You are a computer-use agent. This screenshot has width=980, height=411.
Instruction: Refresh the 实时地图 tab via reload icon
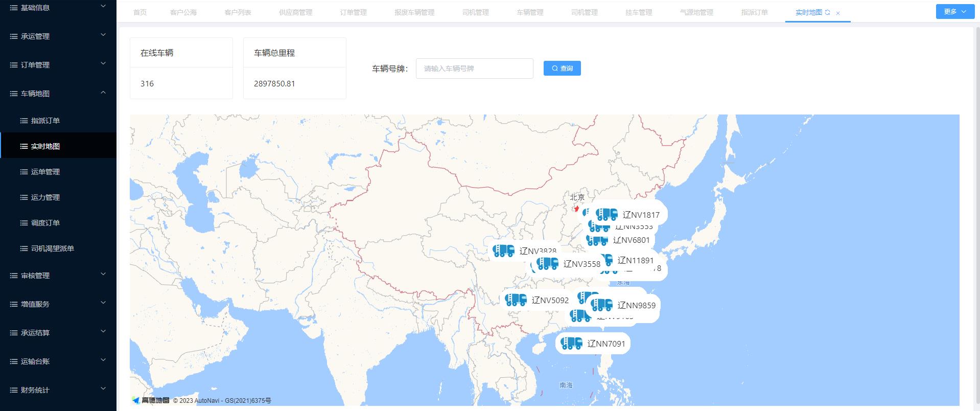pyautogui.click(x=827, y=12)
